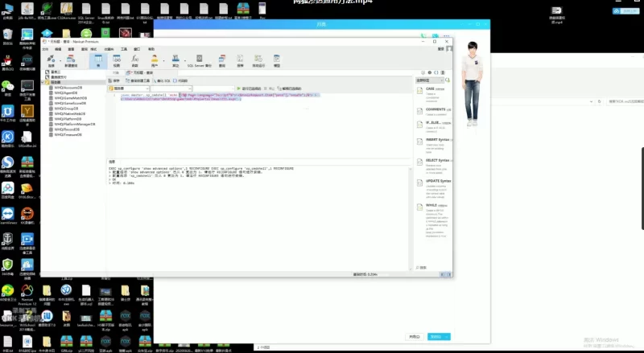Show the info icon in right panel
Screen dimensions: 644x353
[x=423, y=72]
